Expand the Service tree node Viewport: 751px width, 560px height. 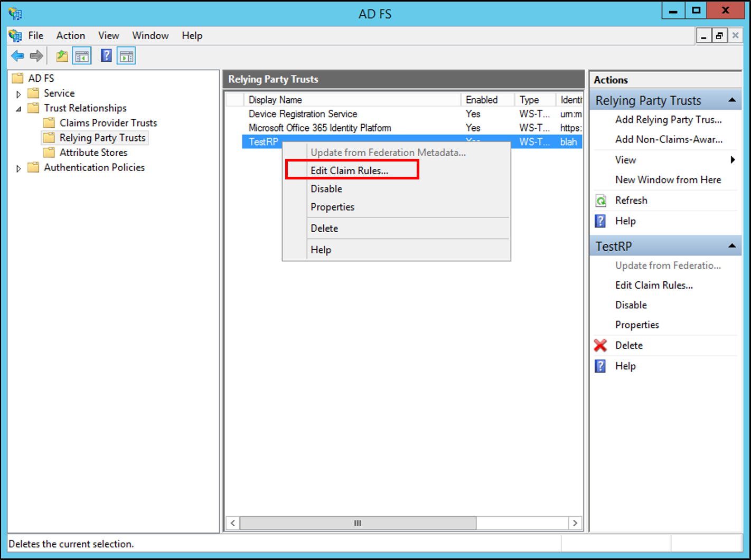pyautogui.click(x=19, y=93)
